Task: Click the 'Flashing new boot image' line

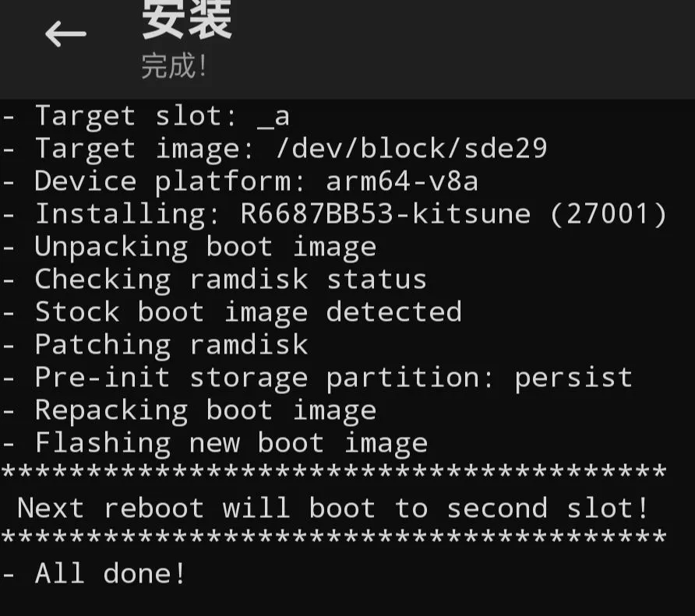Action: (214, 443)
